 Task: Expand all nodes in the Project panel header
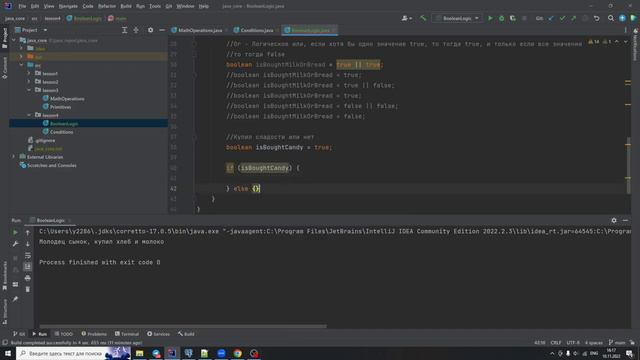pos(124,30)
